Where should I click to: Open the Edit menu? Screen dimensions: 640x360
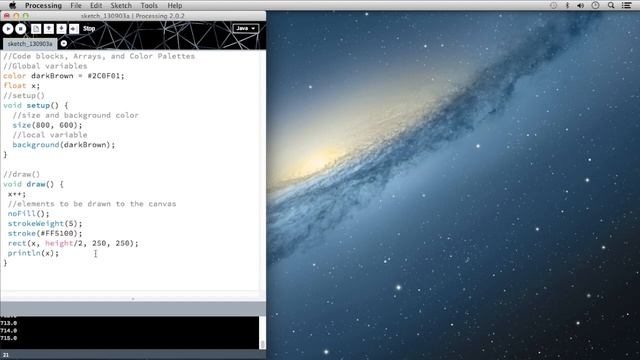[x=96, y=5]
